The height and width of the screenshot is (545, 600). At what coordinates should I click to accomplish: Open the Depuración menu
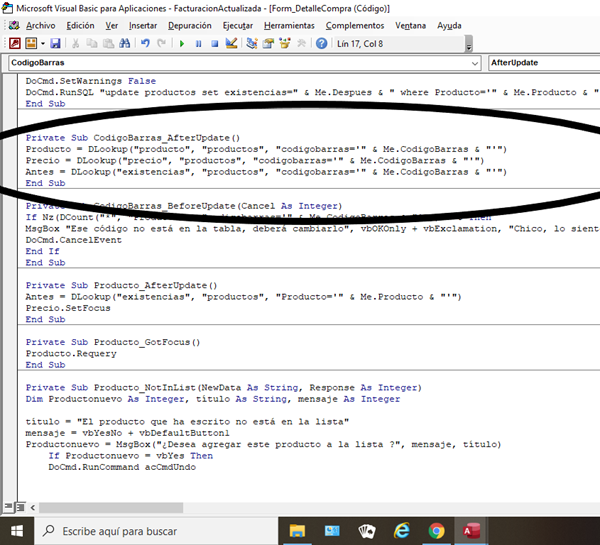[x=183, y=24]
